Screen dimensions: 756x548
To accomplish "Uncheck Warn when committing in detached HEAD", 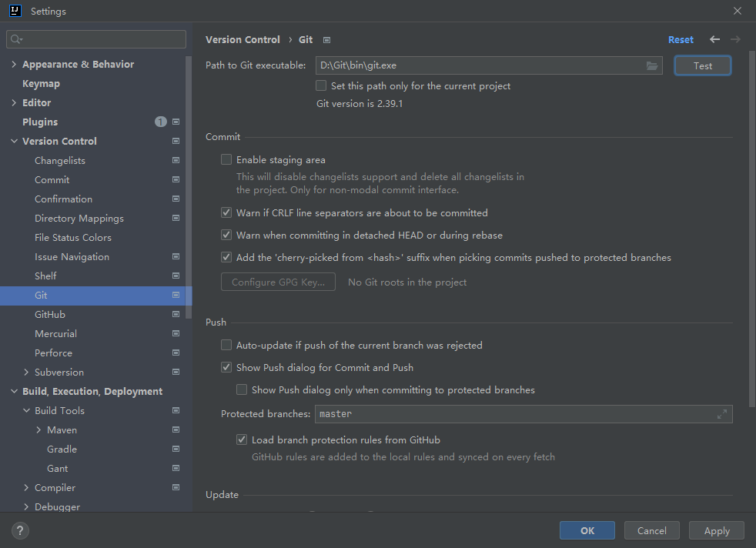I will click(x=226, y=235).
